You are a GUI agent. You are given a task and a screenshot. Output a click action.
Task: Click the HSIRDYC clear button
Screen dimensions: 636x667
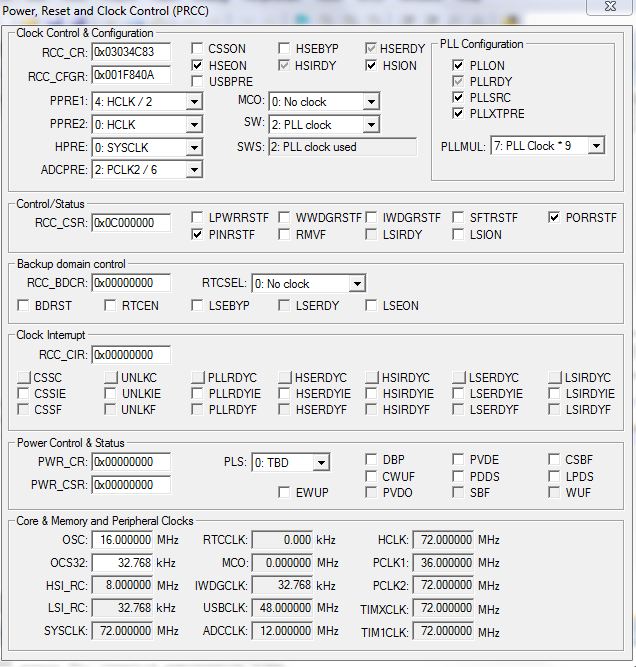tap(372, 377)
